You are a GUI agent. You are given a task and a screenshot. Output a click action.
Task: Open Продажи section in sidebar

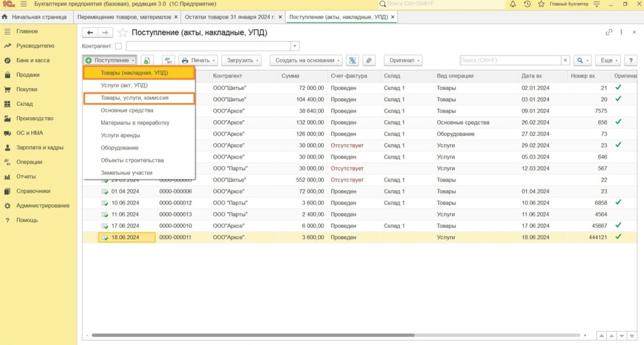28,75
